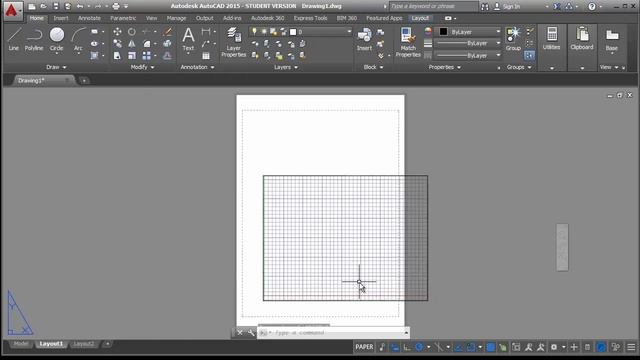640x360 pixels.
Task: Open Layer Properties manager
Action: [x=233, y=42]
